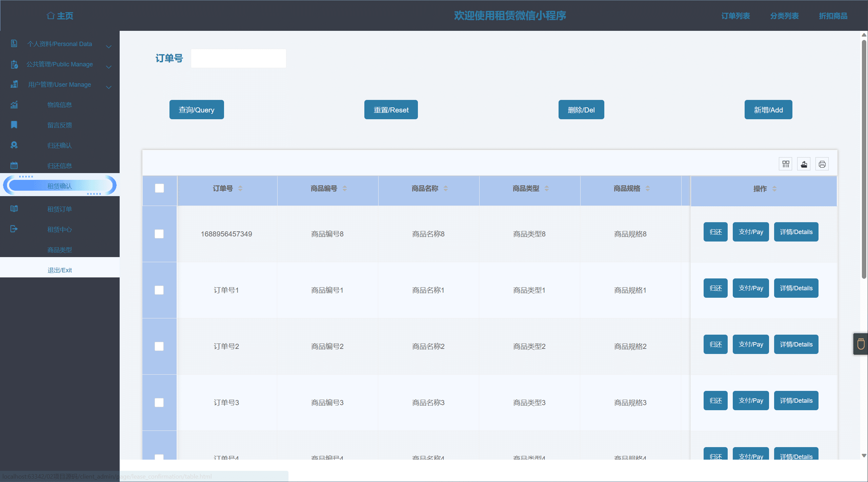Screen dimensions: 868x482
Task: Open 归还信息 in sidebar
Action: click(x=60, y=166)
